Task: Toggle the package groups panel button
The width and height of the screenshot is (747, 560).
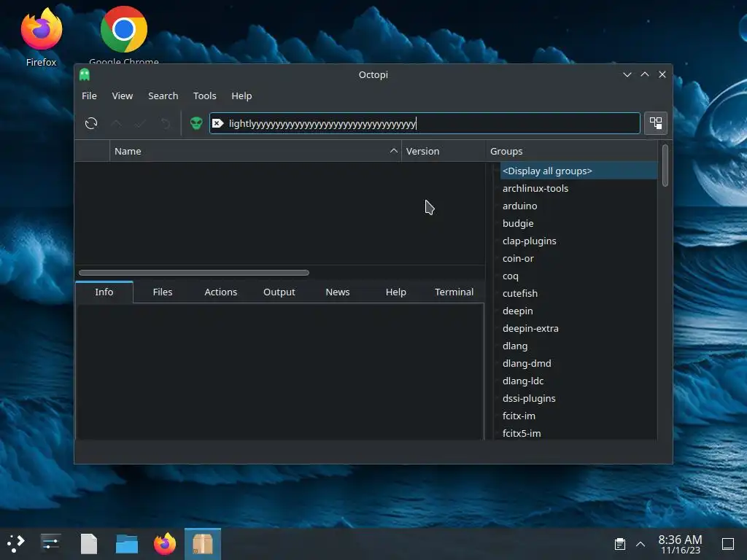Action: tap(656, 123)
